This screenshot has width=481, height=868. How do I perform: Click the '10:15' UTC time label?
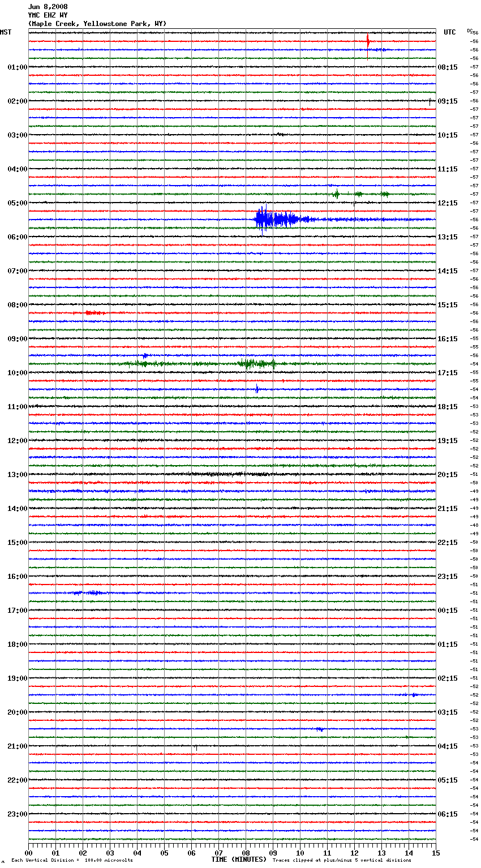tap(448, 135)
